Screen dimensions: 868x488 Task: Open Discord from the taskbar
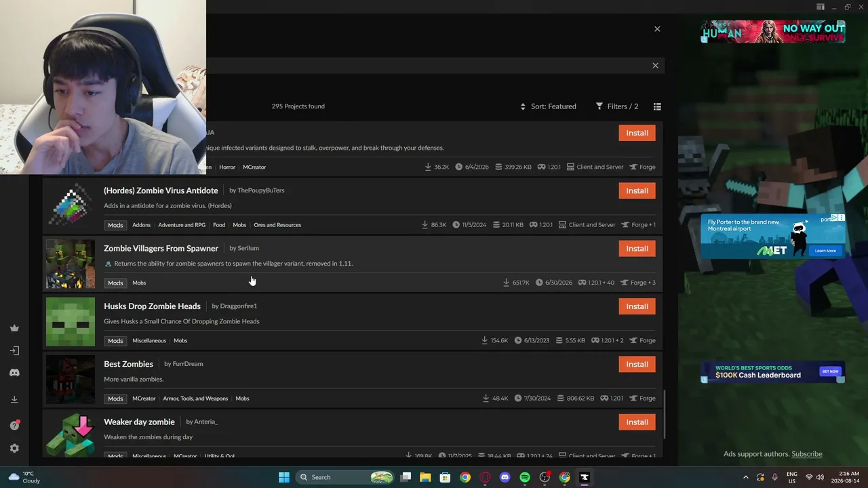pyautogui.click(x=505, y=477)
